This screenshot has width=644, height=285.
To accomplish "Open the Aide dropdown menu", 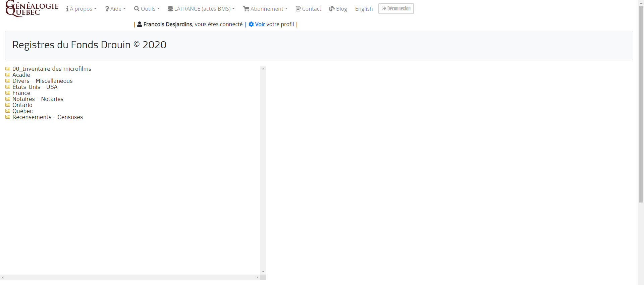I will click(115, 9).
